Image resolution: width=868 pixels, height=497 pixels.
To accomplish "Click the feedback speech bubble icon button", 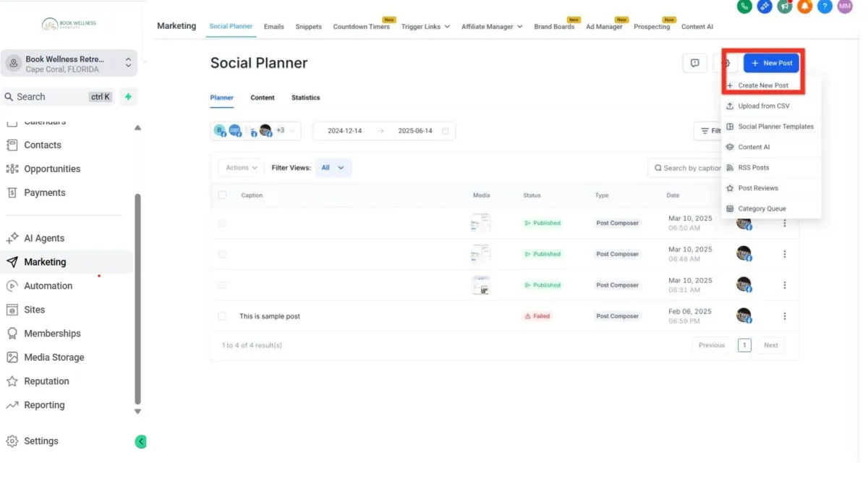I will (x=694, y=63).
